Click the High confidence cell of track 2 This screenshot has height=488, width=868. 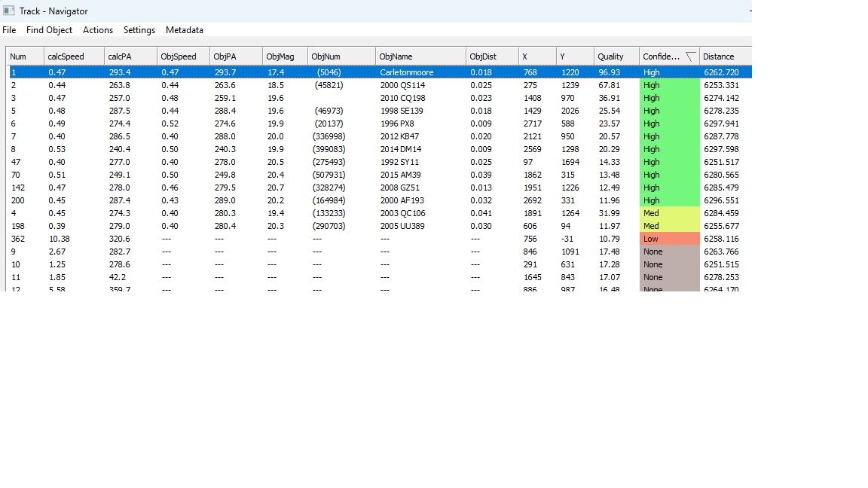pyautogui.click(x=669, y=85)
